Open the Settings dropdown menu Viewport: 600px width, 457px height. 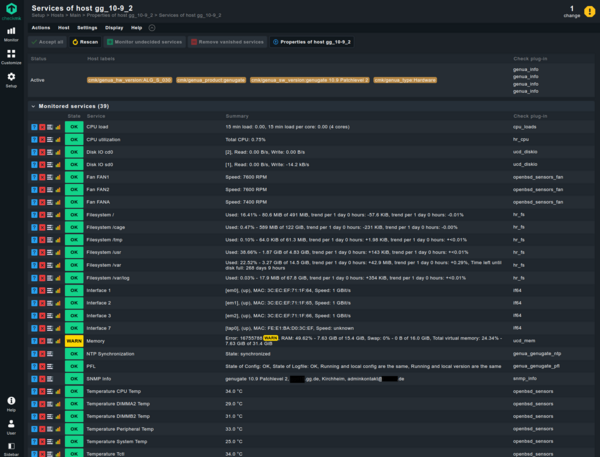pos(87,28)
